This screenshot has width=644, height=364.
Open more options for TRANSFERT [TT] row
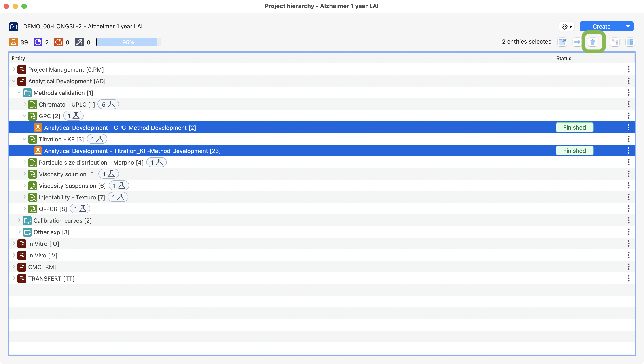tap(629, 278)
